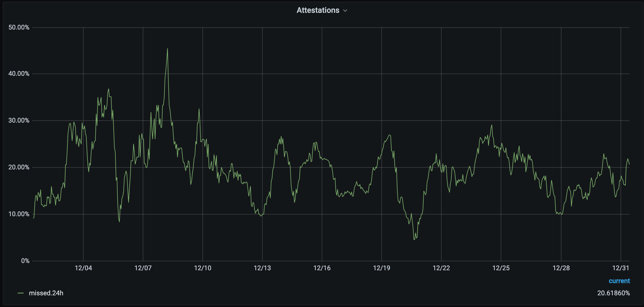Click the highest peak near 45% after 12/07
The width and height of the screenshot is (644, 307).
click(x=167, y=49)
